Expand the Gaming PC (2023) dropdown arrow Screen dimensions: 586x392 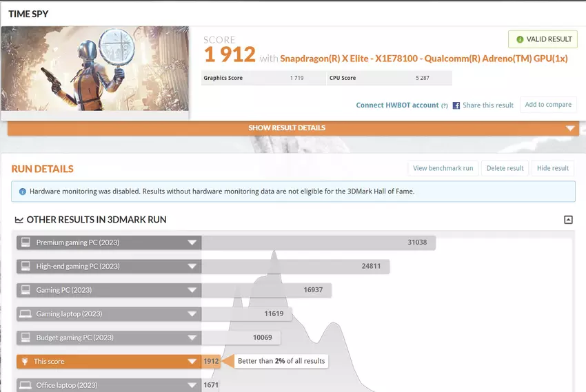(x=192, y=290)
